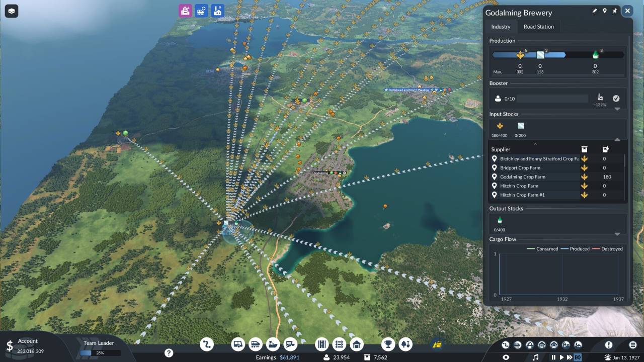
Task: Select the bulldozer tool
Action: click(437, 344)
